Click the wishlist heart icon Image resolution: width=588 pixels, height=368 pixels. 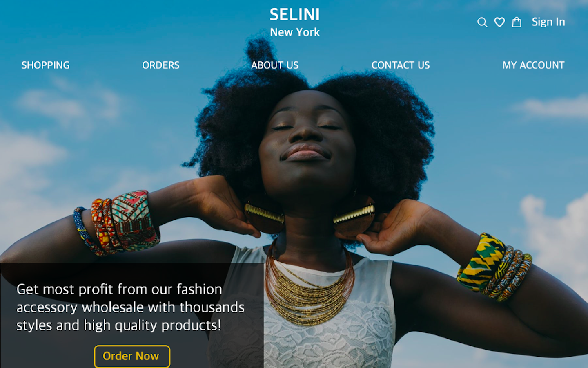pos(499,22)
